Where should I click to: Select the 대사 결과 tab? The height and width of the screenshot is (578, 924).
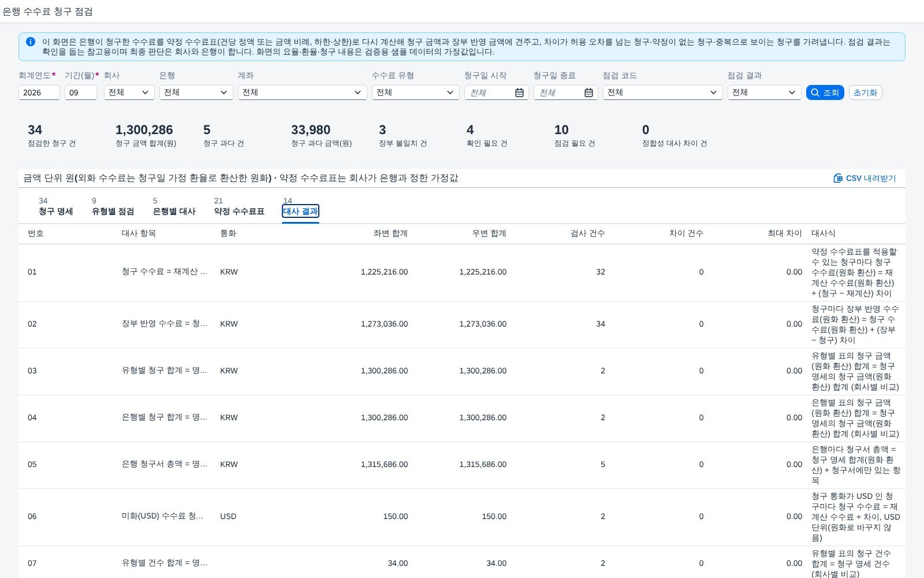[x=300, y=211]
